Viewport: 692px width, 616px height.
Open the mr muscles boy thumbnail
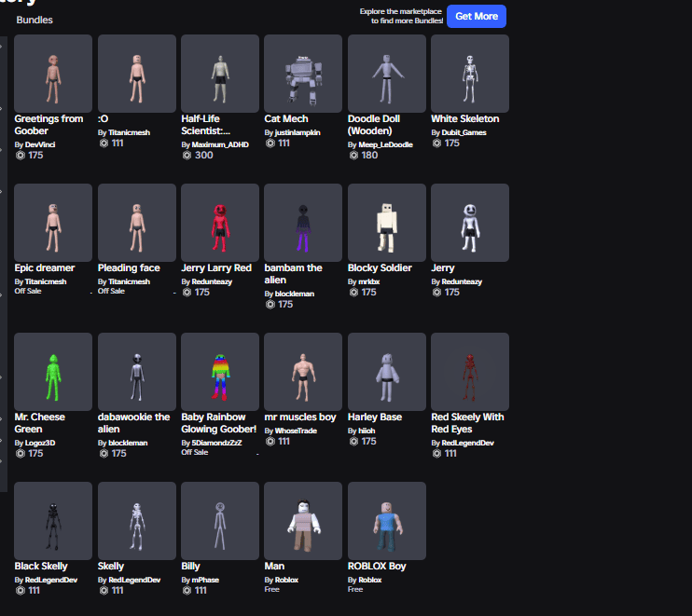(x=303, y=372)
